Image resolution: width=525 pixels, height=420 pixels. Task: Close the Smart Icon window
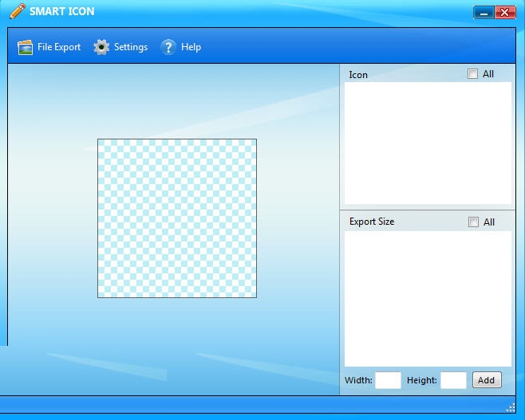505,13
